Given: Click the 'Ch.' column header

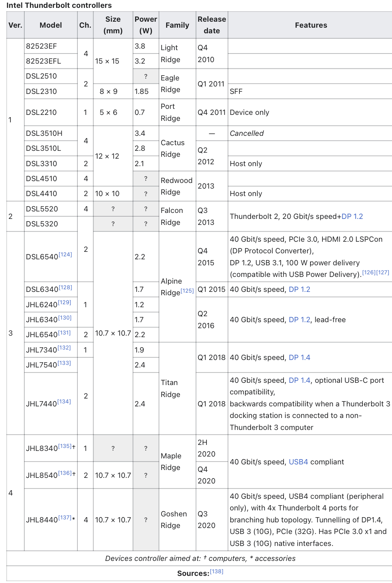Looking at the screenshot, I should [85, 25].
